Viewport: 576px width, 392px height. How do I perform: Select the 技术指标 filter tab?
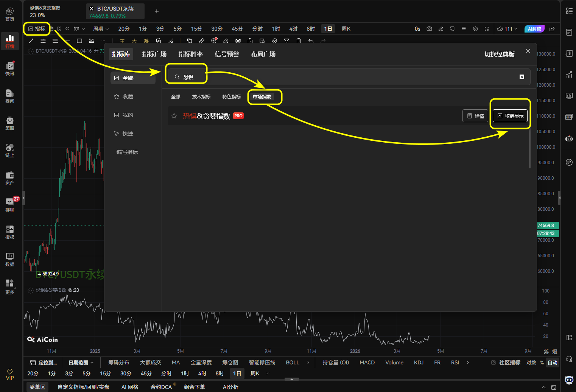[201, 97]
